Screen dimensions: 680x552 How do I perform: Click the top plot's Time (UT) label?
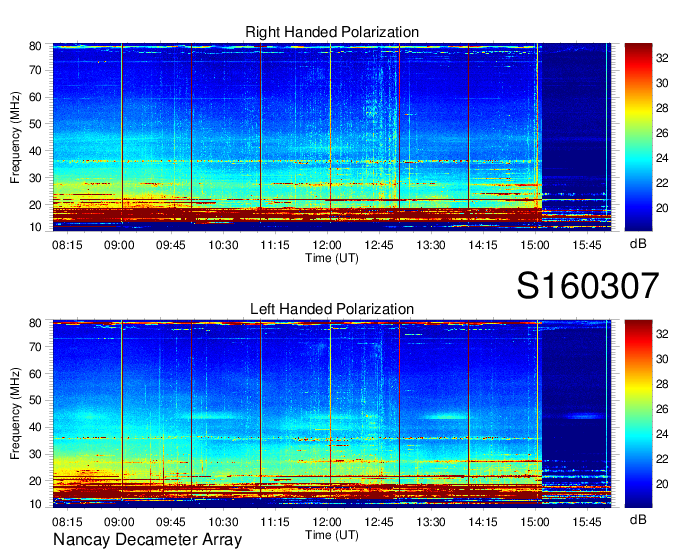pyautogui.click(x=332, y=258)
